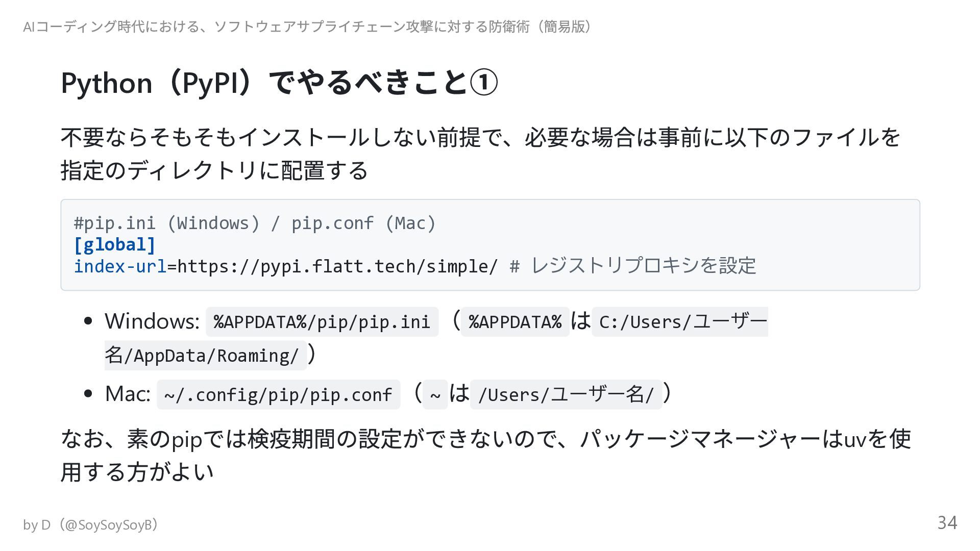Viewport: 980px width, 551px height.
Task: Click the #pip.ini (Windows) comment line
Action: [255, 223]
